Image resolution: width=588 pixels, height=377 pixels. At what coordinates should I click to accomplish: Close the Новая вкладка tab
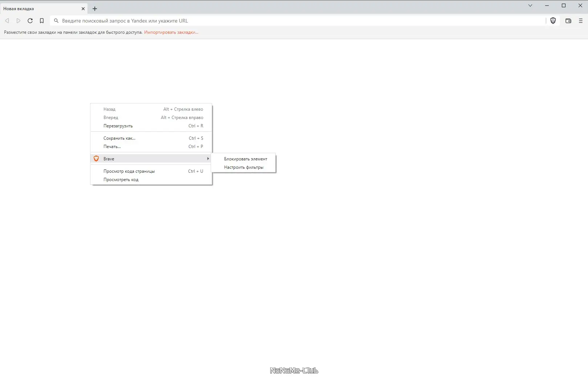tap(83, 8)
